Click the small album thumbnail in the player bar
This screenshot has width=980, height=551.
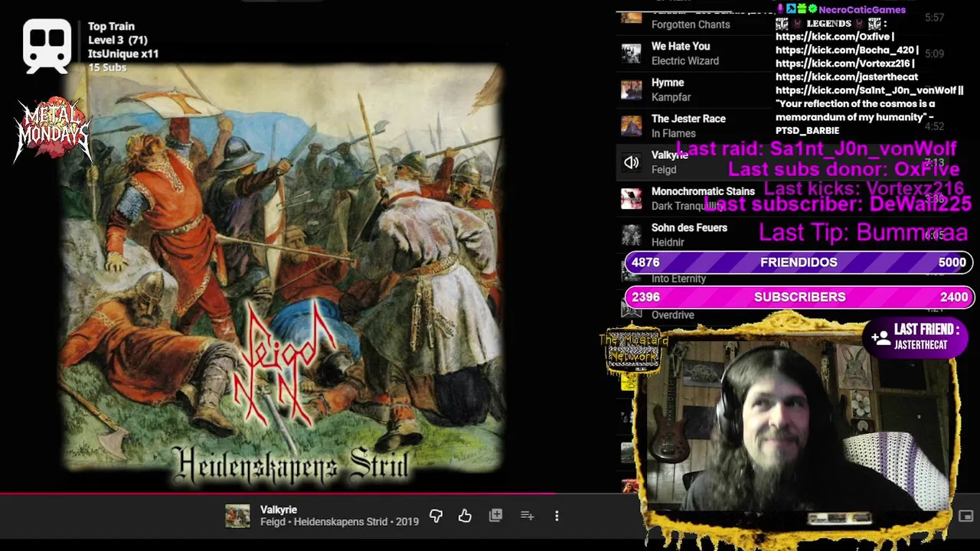pyautogui.click(x=237, y=516)
